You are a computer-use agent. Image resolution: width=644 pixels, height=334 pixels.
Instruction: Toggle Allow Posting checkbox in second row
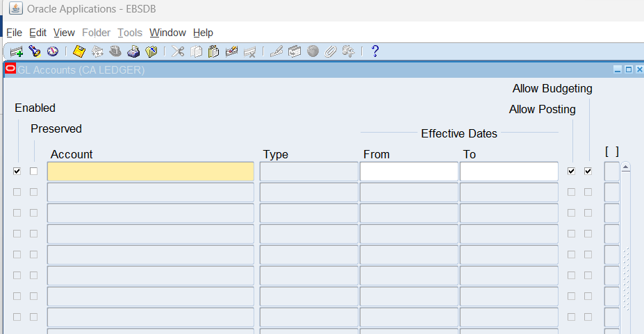571,192
